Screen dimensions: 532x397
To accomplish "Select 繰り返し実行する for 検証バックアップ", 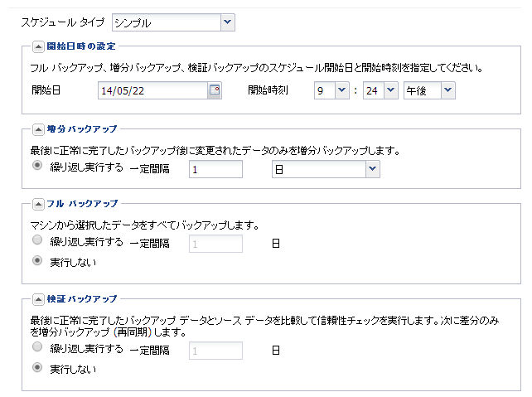I will (36, 348).
